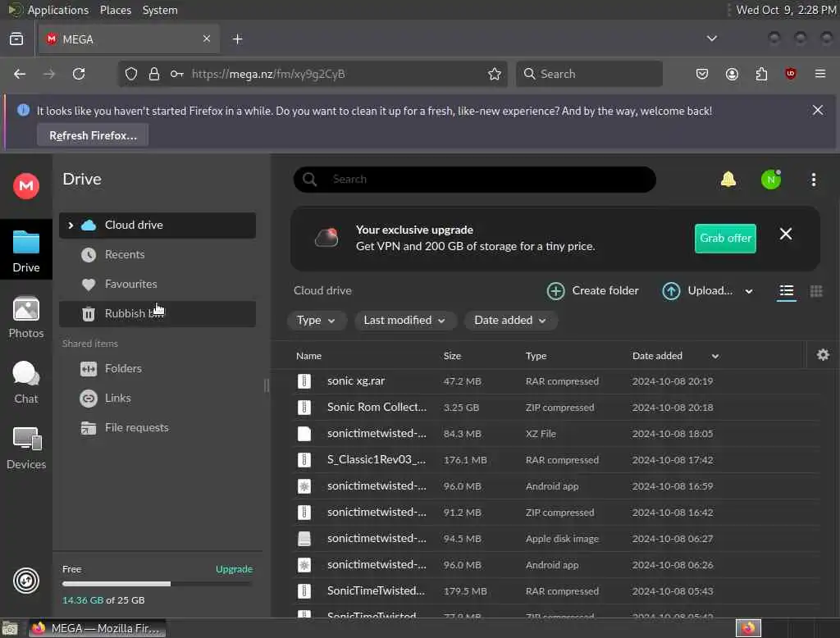This screenshot has height=638, width=840.
Task: Select the XZ File row
Action: tap(557, 434)
